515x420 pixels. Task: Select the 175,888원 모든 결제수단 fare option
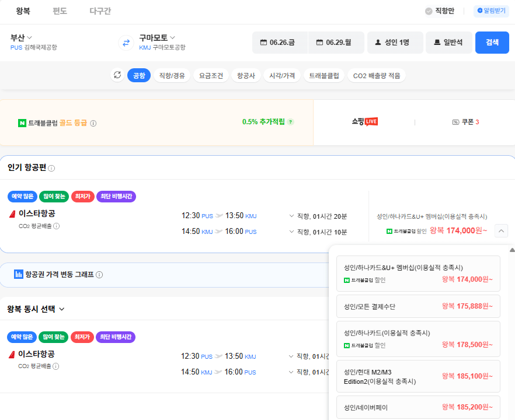pos(418,306)
